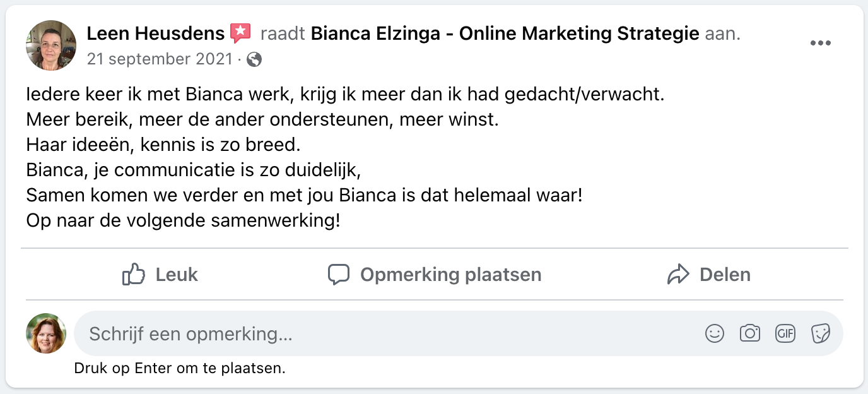Click the thumbs-up Like icon
The height and width of the screenshot is (394, 868).
(134, 275)
